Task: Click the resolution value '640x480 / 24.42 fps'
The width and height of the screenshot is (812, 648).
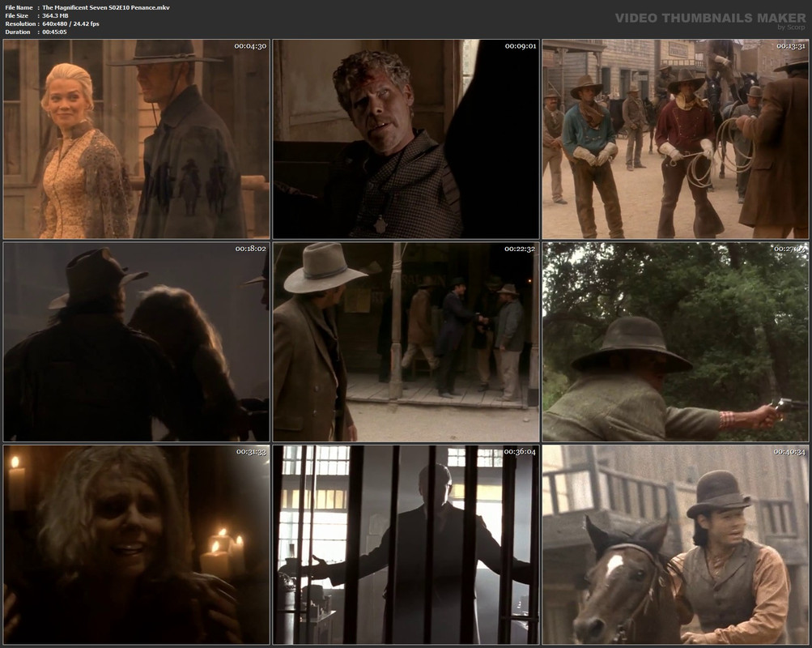Action: click(x=70, y=23)
